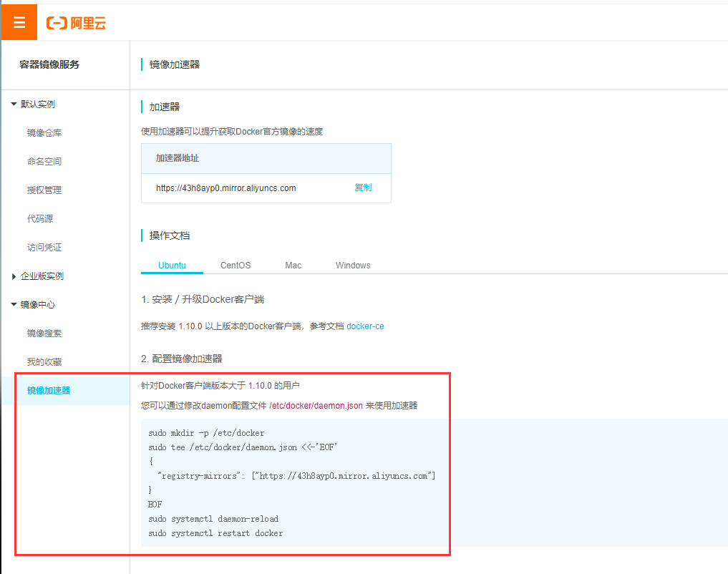Open 我的收藏 in sidebar
This screenshot has height=574, width=728.
pos(44,362)
